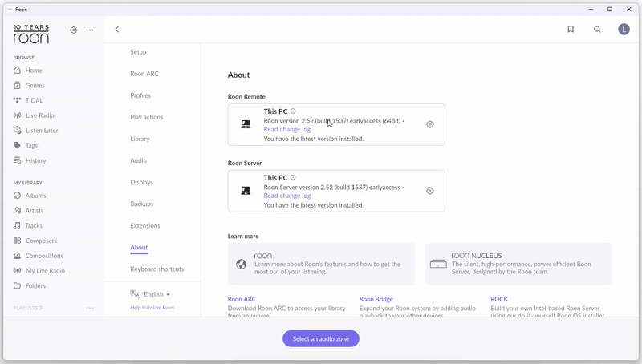Expand the Playlists section chevron
The height and width of the screenshot is (364, 642).
[41, 308]
